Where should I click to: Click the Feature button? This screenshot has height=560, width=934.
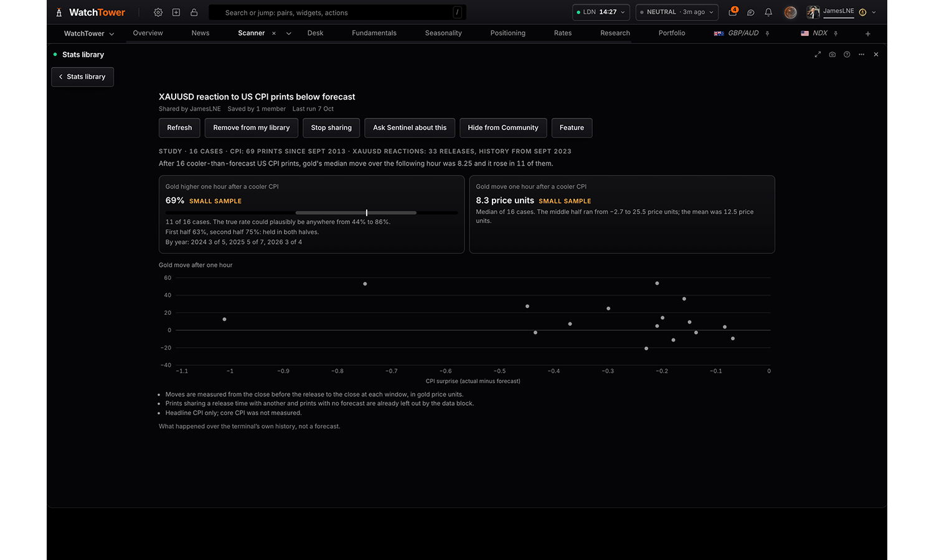point(572,128)
